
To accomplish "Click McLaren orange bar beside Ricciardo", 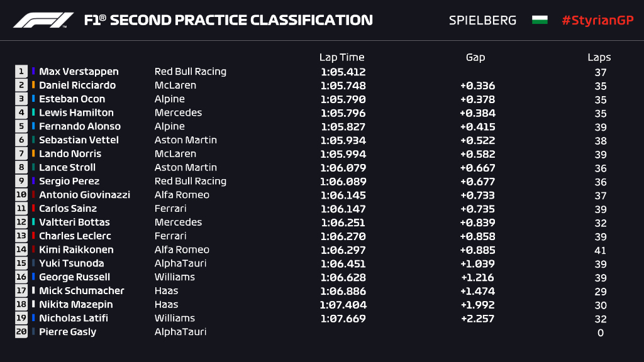I will tap(34, 85).
